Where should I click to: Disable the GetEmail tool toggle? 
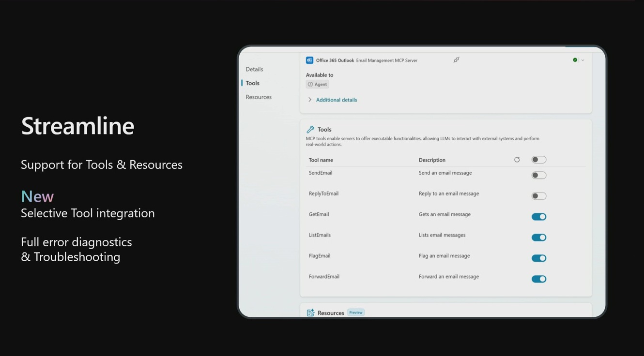538,217
